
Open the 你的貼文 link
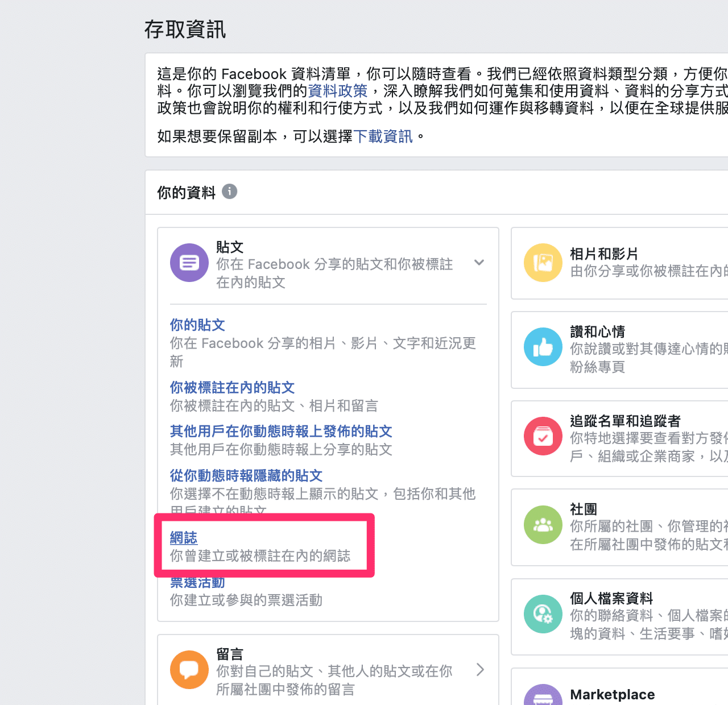197,325
